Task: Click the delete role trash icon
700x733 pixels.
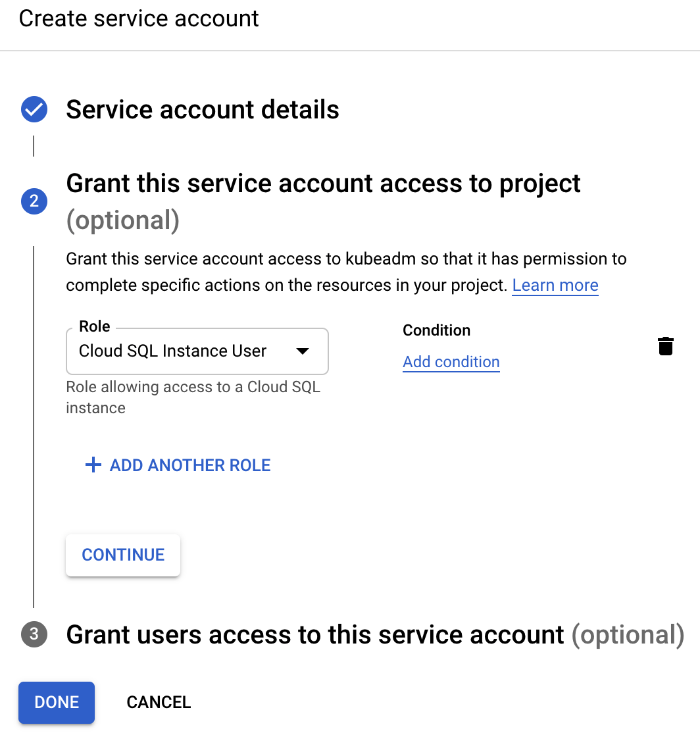Action: point(666,345)
